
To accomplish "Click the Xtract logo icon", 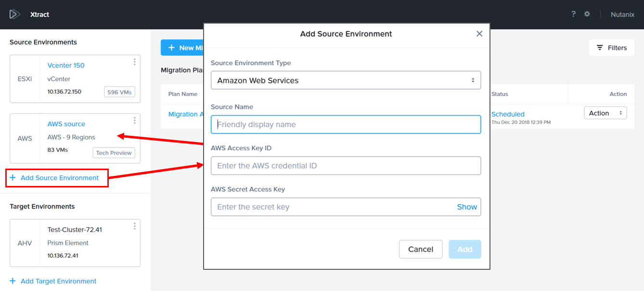I will [x=14, y=14].
